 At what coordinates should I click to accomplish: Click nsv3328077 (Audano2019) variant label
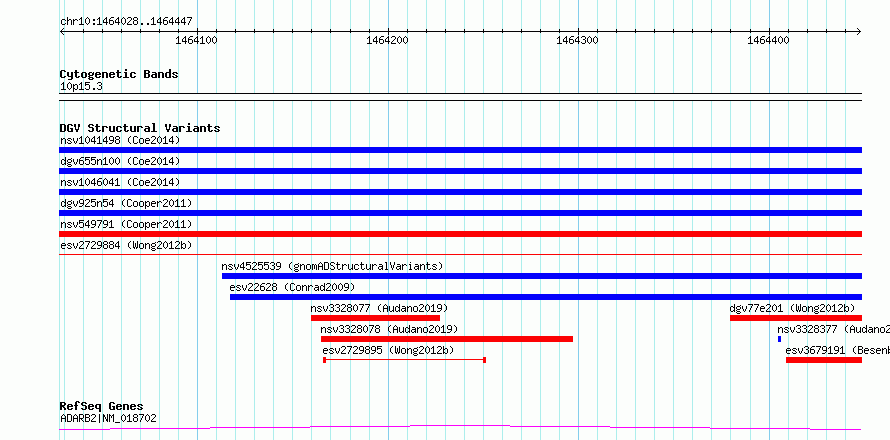point(379,308)
